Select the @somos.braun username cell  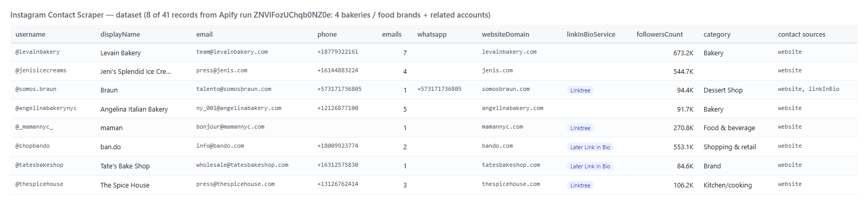36,89
